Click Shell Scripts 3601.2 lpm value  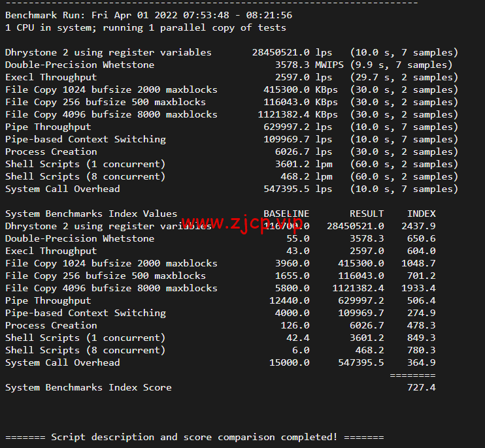coord(303,164)
